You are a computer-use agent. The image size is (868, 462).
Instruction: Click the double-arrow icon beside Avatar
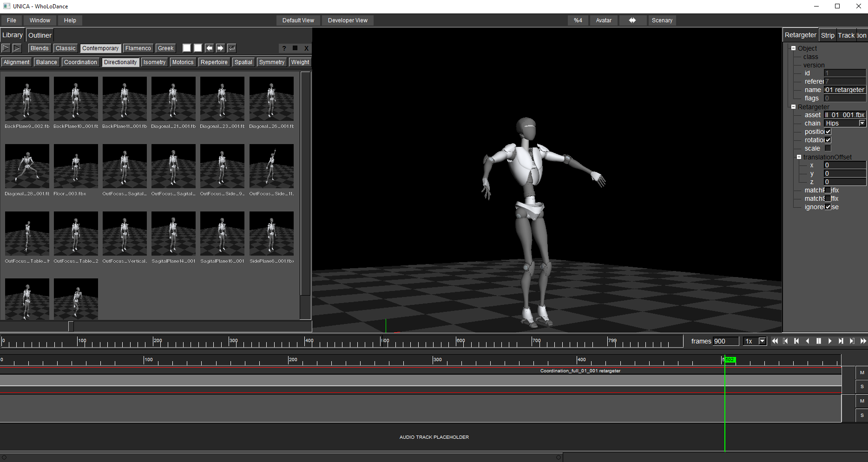point(632,20)
